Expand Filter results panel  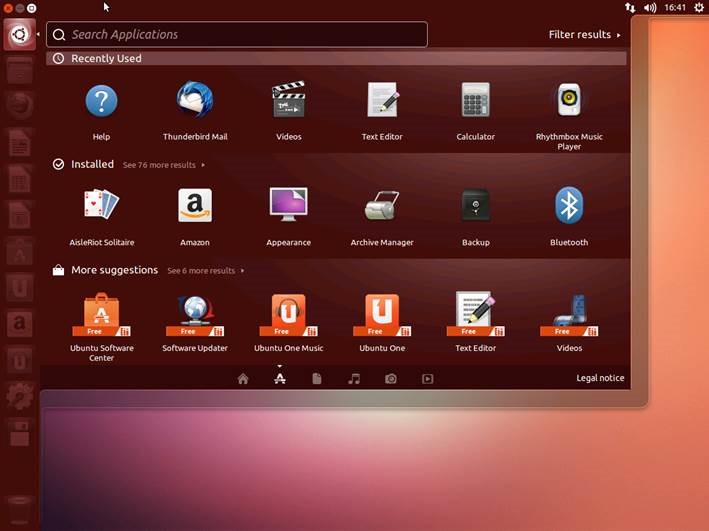pyautogui.click(x=585, y=34)
